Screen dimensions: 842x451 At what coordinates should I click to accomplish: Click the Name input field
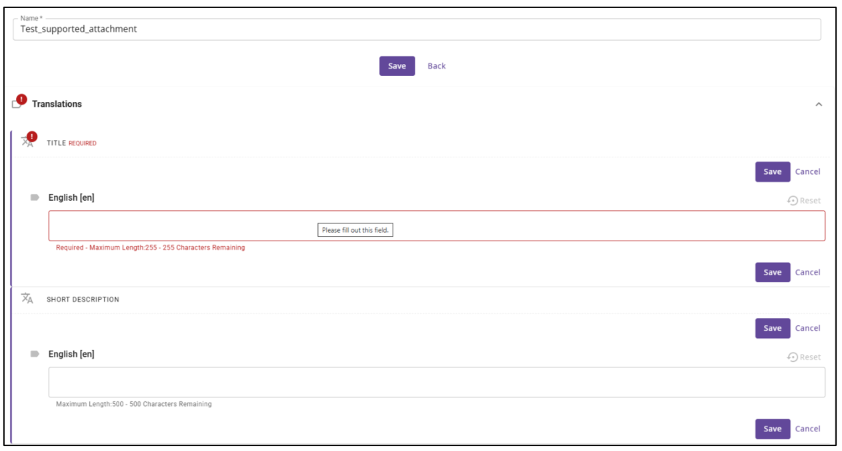tap(417, 30)
